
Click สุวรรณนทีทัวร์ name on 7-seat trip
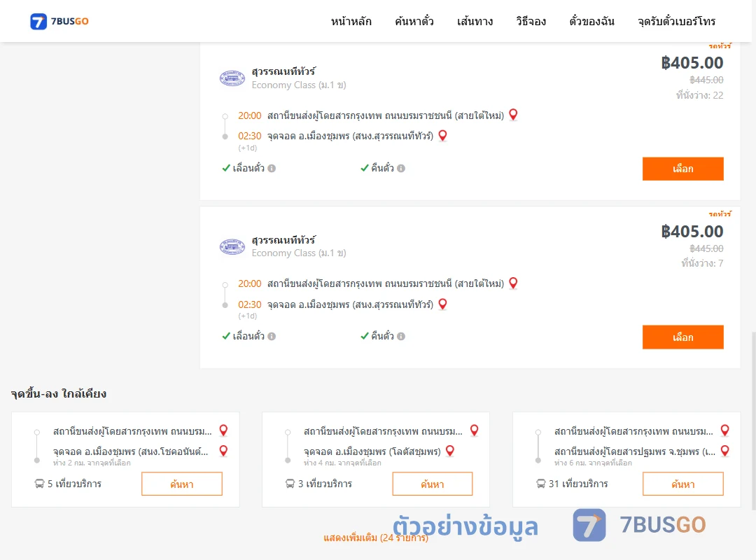pyautogui.click(x=283, y=239)
